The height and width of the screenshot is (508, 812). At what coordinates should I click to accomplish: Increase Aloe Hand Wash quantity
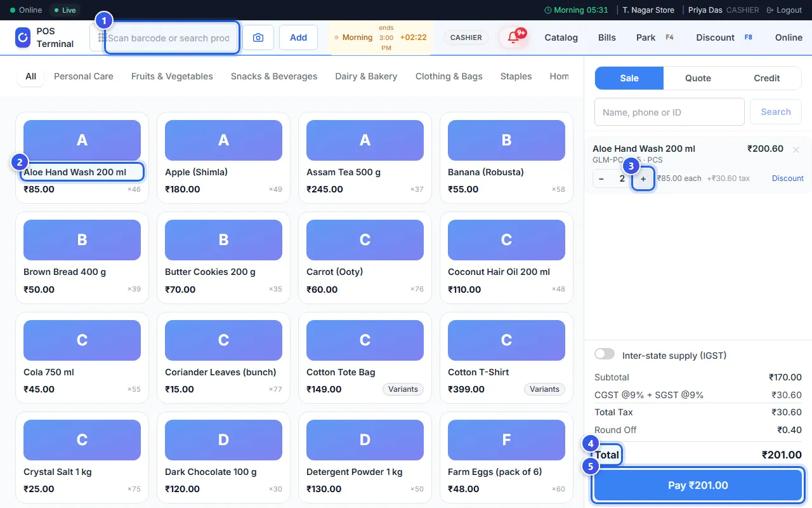[643, 178]
